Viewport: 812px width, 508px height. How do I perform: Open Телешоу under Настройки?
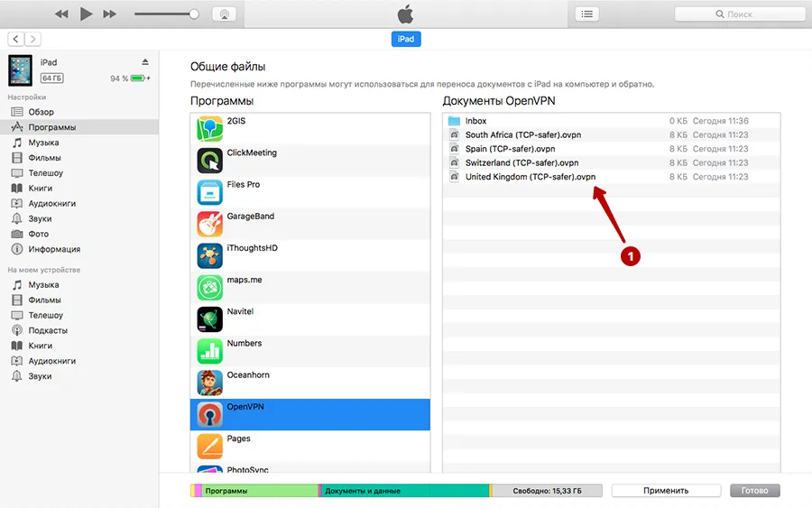pos(46,173)
